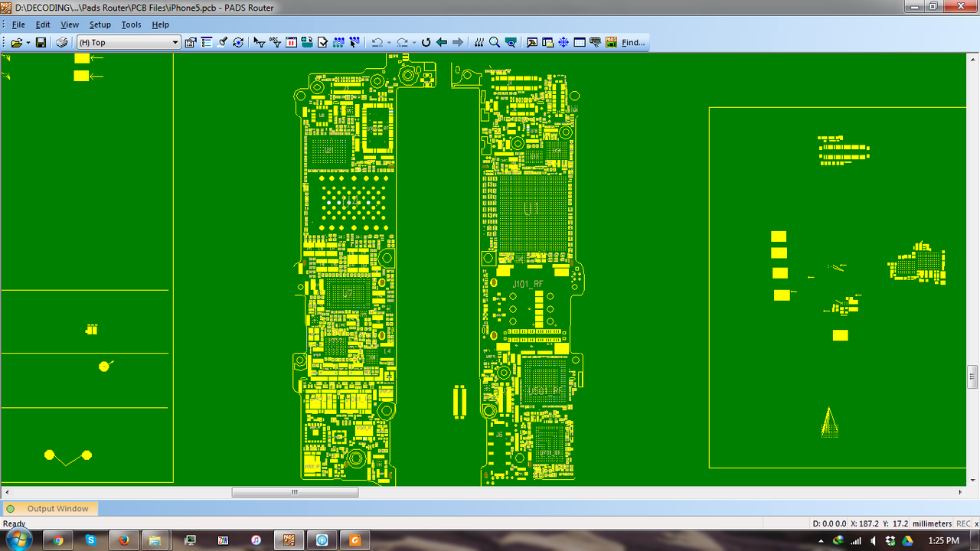980x551 pixels.
Task: Click the flashlight highlight icon
Action: point(223,43)
